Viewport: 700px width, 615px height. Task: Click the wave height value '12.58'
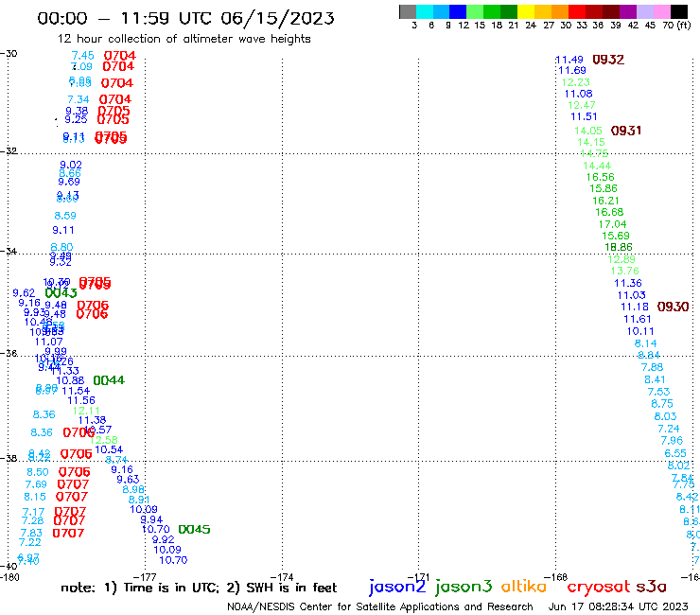(103, 440)
